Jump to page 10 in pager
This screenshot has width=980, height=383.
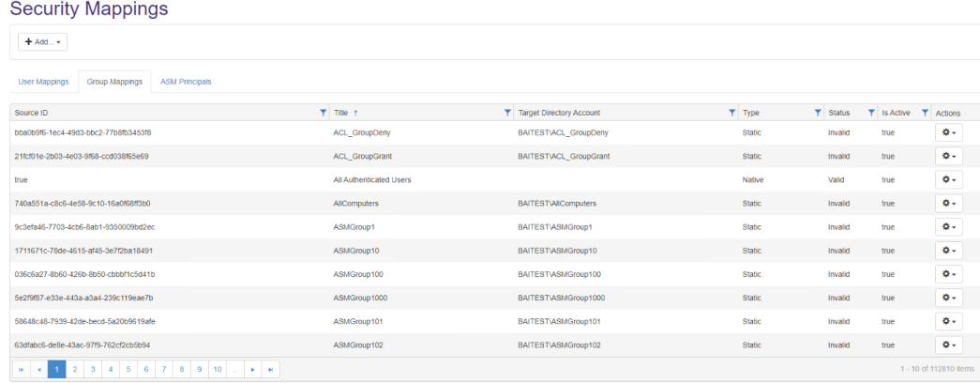217,370
